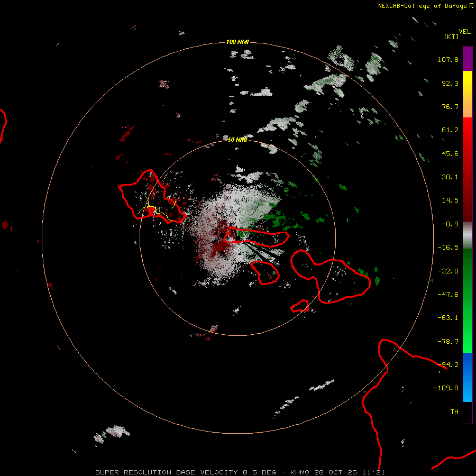Image resolution: width=476 pixels, height=476 pixels.
Task: Click the VEL legend title
Action: [x=464, y=32]
